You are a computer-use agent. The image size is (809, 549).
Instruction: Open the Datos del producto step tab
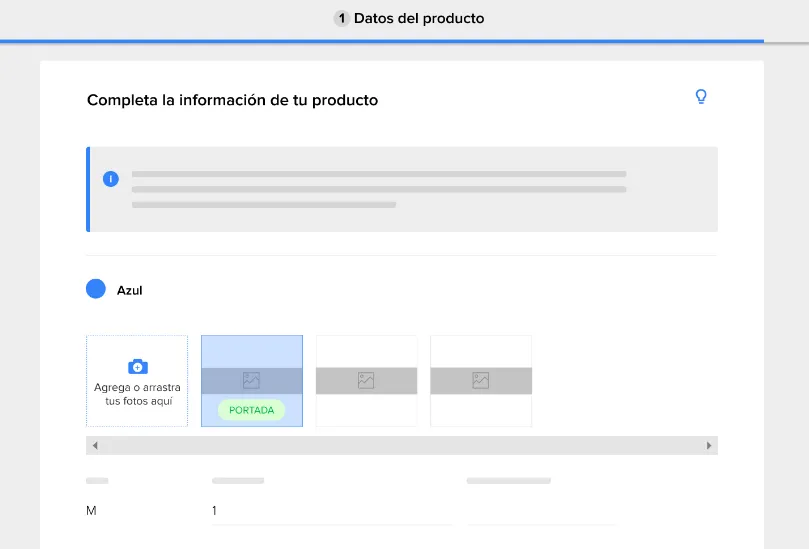click(409, 19)
